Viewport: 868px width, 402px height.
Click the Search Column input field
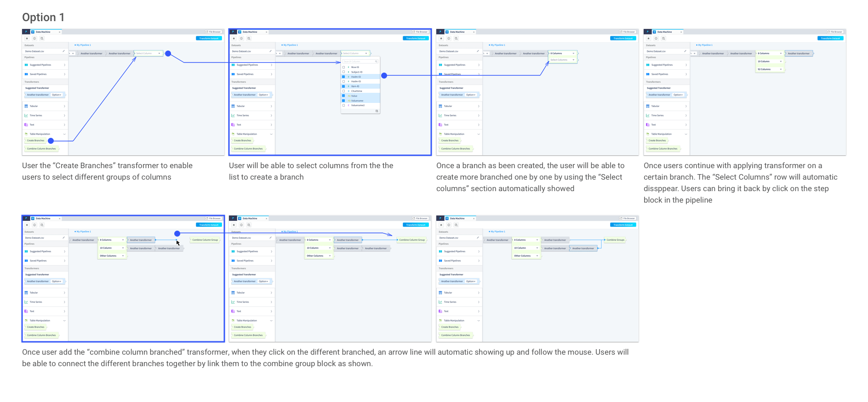tap(360, 61)
